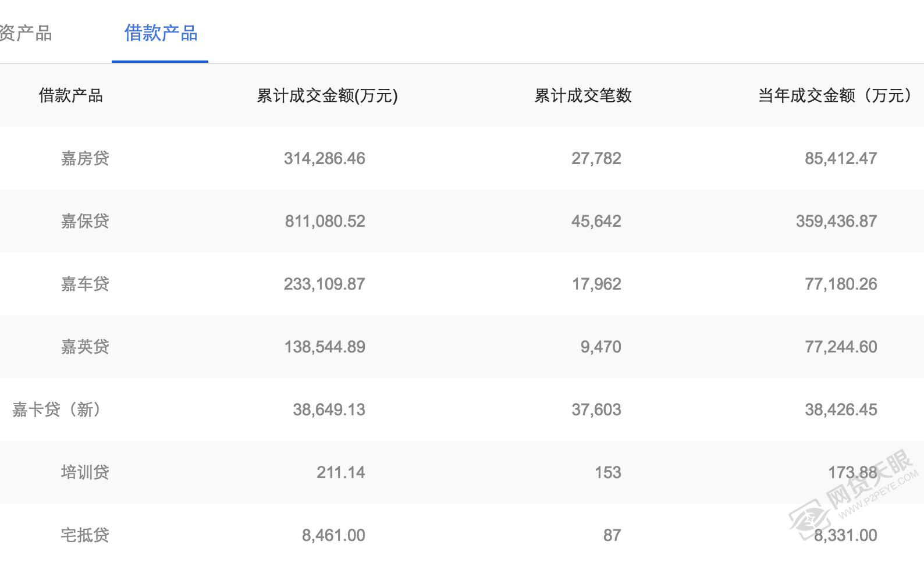This screenshot has width=924, height=570.
Task: Click the yearly amount 359,436.87
Action: click(x=837, y=221)
